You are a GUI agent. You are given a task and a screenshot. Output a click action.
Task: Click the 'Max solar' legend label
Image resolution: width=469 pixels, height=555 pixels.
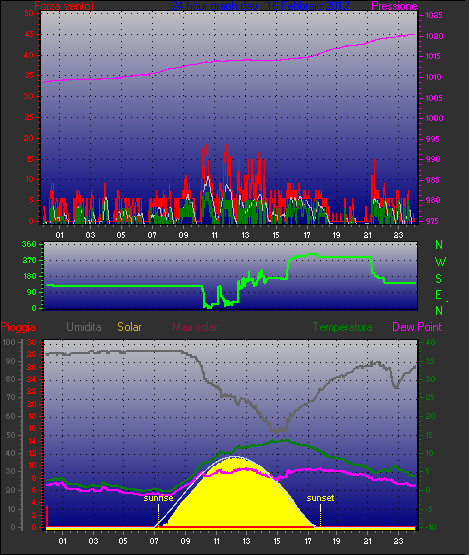(195, 327)
